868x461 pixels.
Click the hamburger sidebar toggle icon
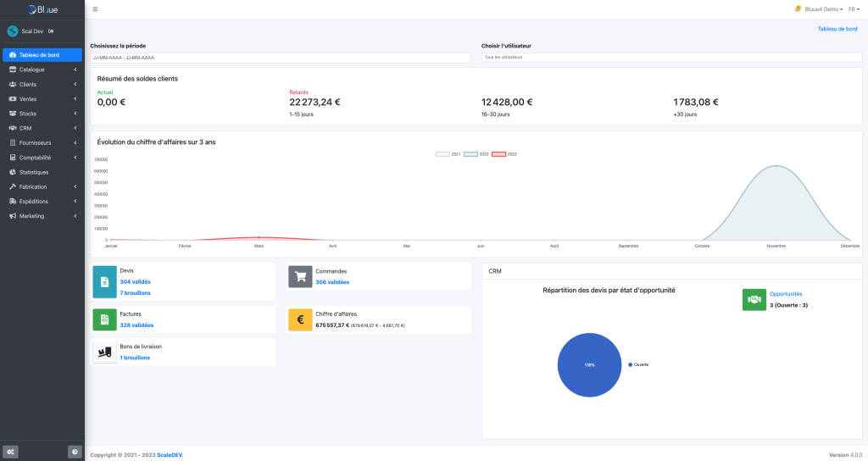95,9
